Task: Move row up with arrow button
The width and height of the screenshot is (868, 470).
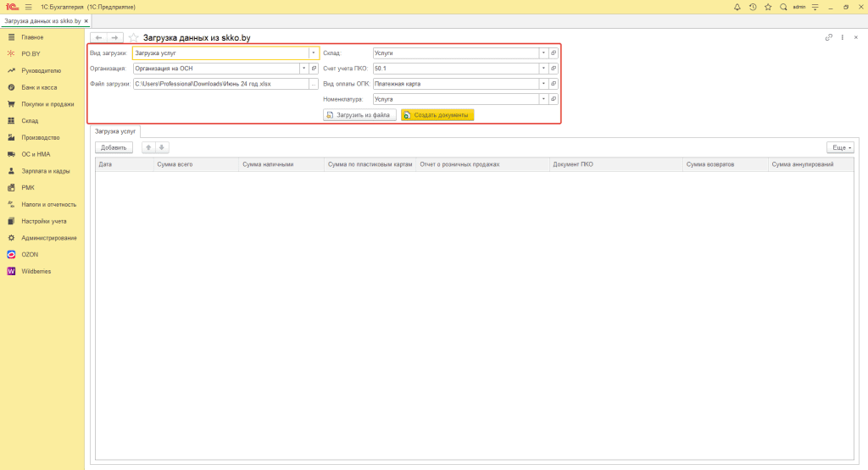Action: (x=148, y=147)
